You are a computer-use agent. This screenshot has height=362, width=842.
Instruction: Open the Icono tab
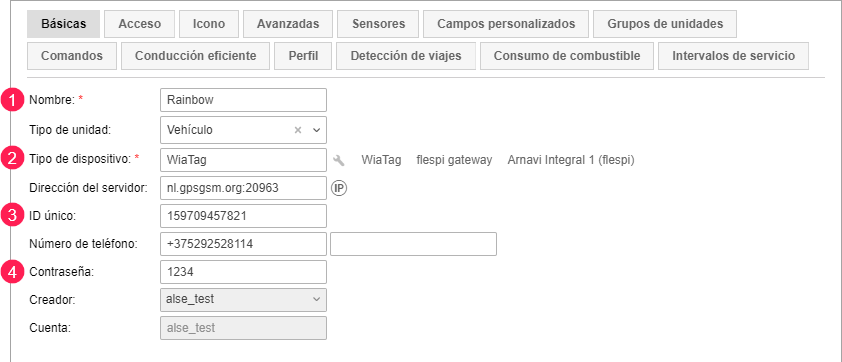coord(209,24)
